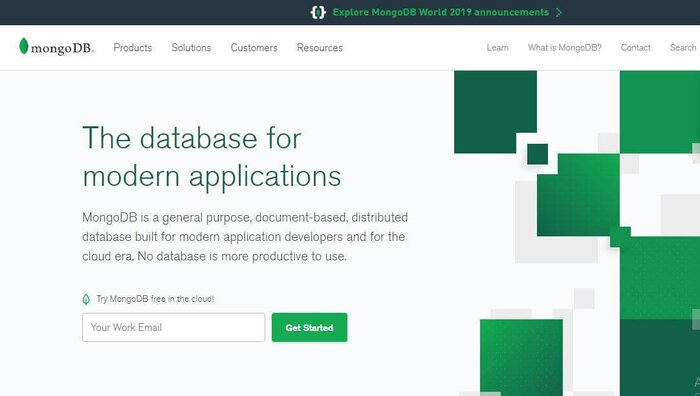The width and height of the screenshot is (700, 396).
Task: Click the Try MongoDB free in the cloud text
Action: 155,299
